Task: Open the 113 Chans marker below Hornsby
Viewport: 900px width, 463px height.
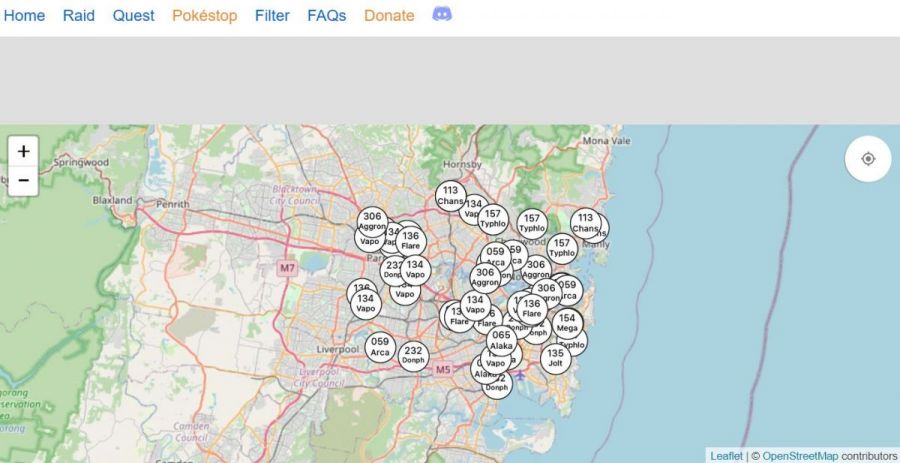Action: point(451,196)
